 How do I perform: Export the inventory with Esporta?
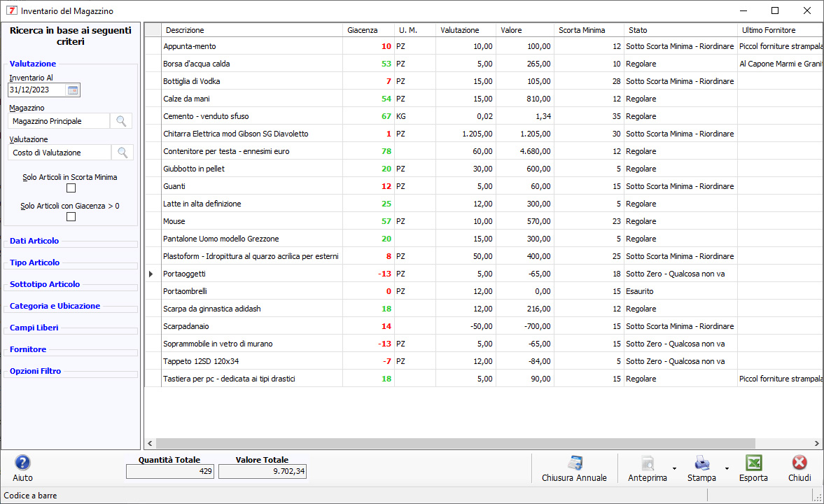[x=753, y=468]
